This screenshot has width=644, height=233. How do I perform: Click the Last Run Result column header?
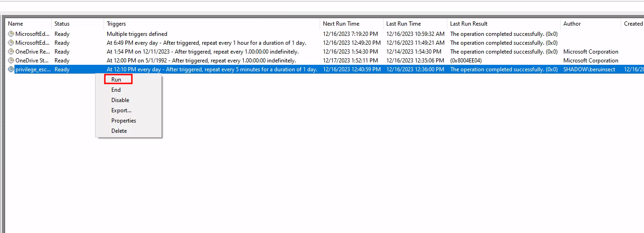point(469,24)
